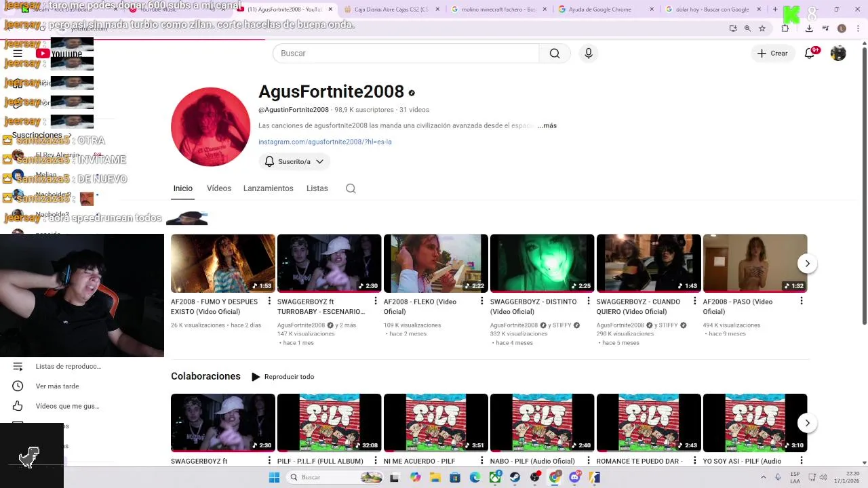Activate voice search microphone
Viewport: 868px width, 488px height.
click(589, 54)
